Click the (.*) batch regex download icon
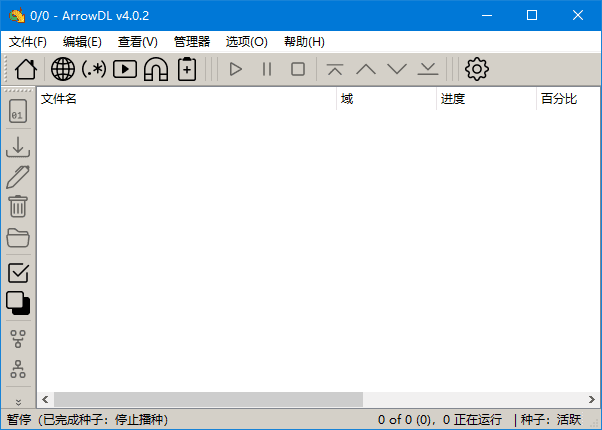602x430 pixels. pos(94,69)
